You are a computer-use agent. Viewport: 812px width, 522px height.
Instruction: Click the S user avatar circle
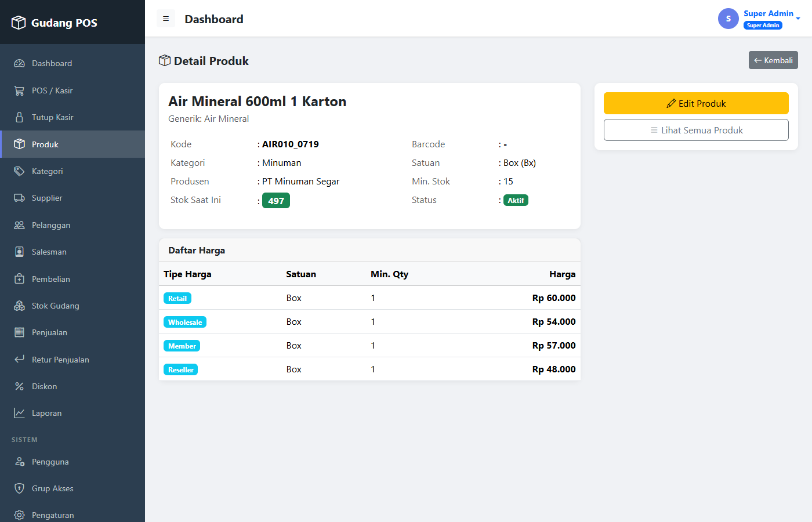pyautogui.click(x=728, y=19)
